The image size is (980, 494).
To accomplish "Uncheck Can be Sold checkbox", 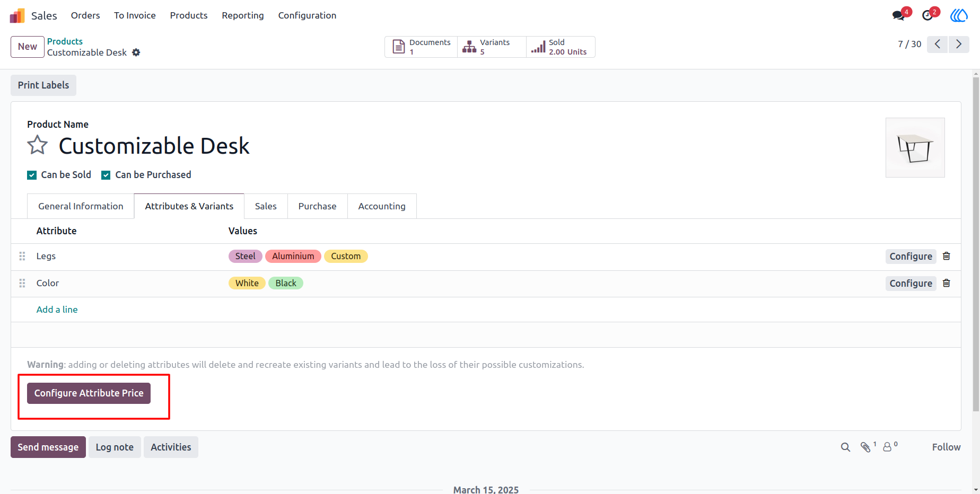I will click(32, 175).
